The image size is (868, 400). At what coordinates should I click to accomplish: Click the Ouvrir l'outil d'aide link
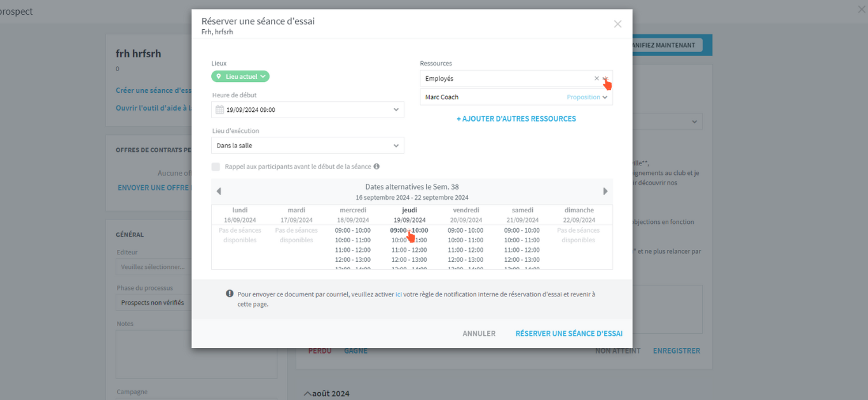tap(153, 108)
